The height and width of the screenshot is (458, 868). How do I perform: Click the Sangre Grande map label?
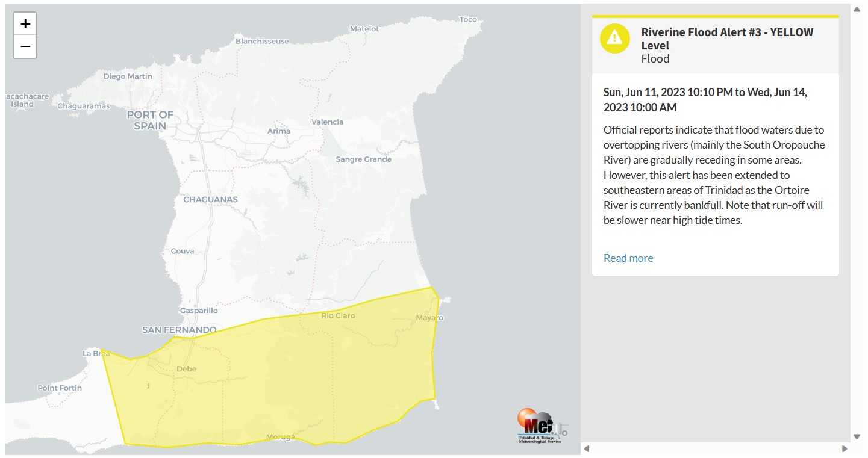(x=363, y=159)
